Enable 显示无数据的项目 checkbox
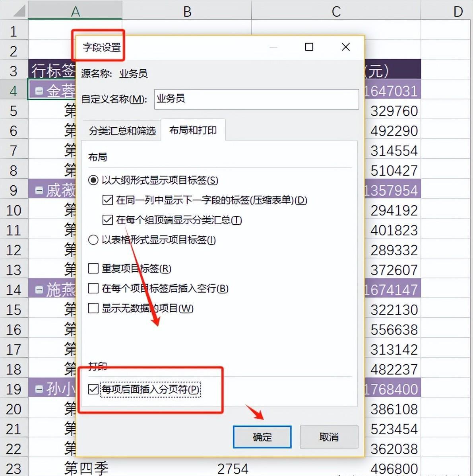The image size is (473, 476). (93, 309)
